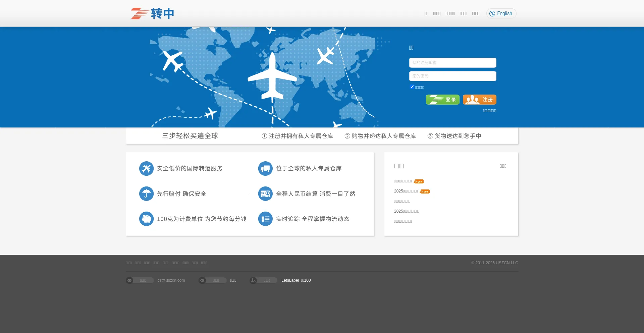Click the real-time tracking list icon
This screenshot has height=333, width=644.
265,219
